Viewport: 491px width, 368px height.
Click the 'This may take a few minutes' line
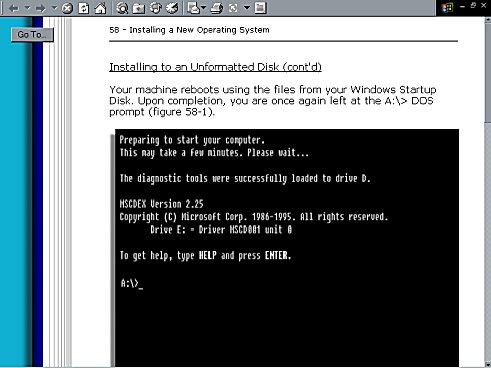(214, 153)
